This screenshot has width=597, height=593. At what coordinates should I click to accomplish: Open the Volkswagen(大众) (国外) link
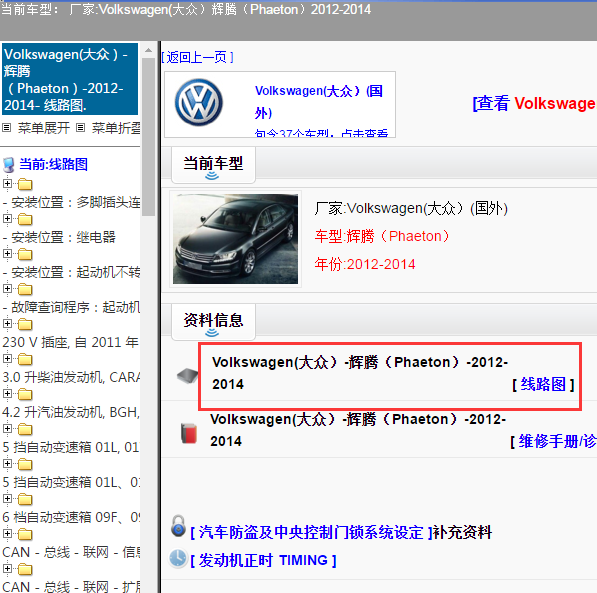point(319,102)
